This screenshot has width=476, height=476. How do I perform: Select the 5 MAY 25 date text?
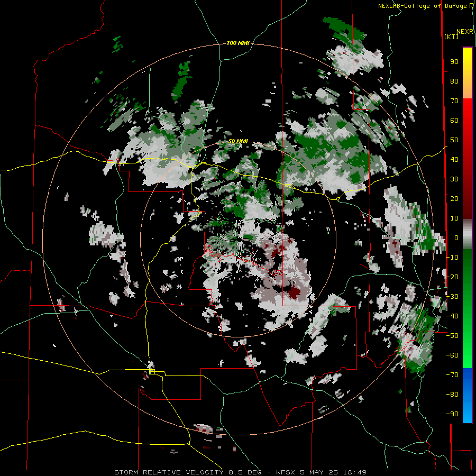(319, 472)
